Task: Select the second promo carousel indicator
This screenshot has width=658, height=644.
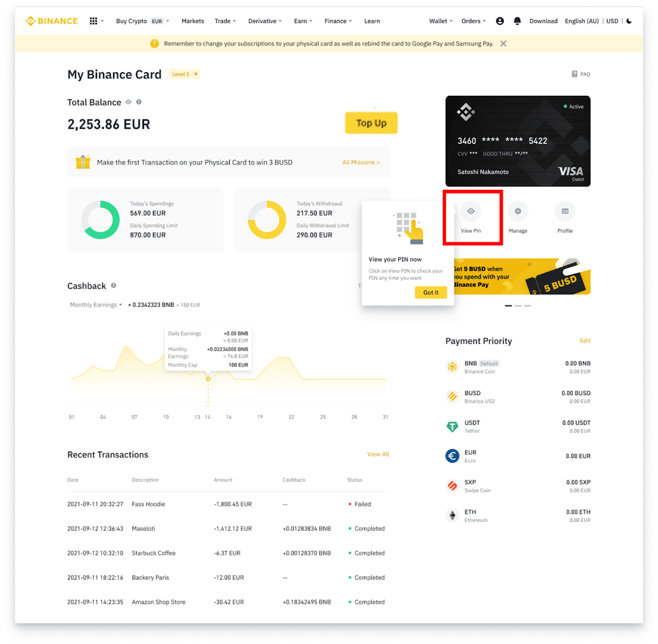Action: click(518, 306)
